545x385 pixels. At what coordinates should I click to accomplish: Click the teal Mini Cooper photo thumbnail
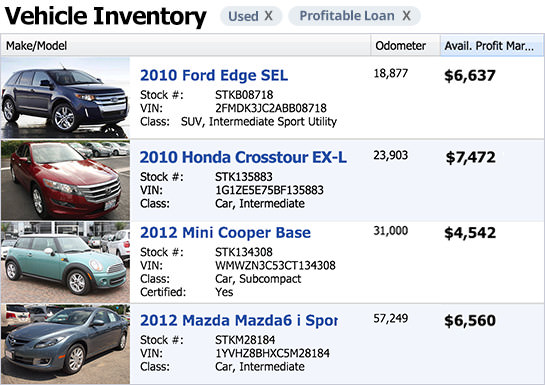tap(65, 262)
